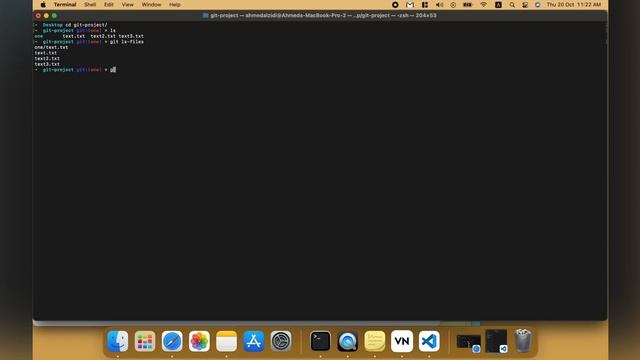Image resolution: width=640 pixels, height=360 pixels.
Task: Open the Shell menu
Action: click(x=90, y=5)
